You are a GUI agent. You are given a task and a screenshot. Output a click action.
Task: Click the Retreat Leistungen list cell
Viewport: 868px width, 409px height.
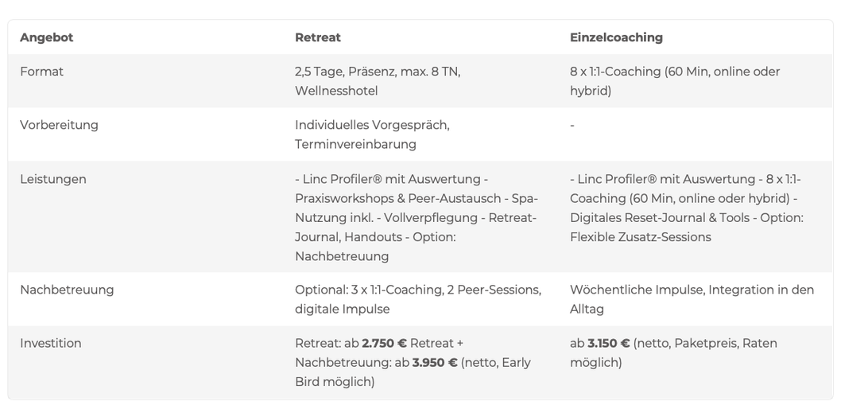point(417,217)
